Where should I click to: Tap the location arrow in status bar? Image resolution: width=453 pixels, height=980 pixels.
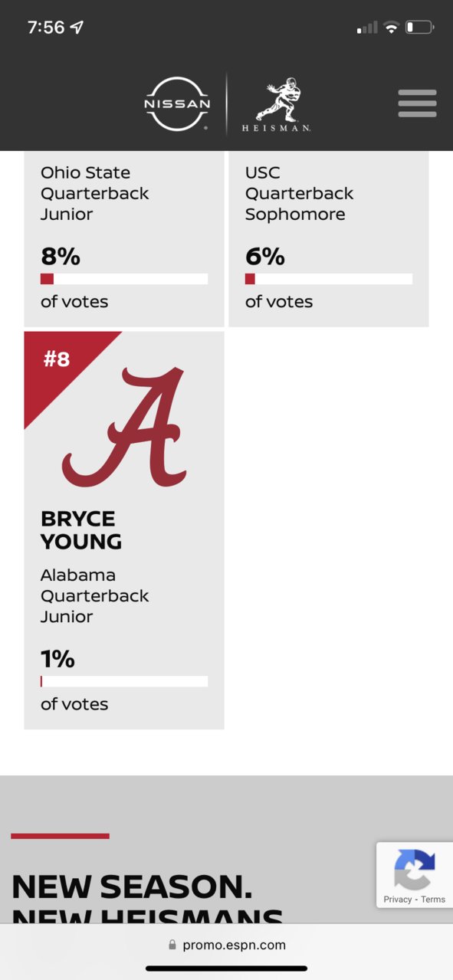pos(77,28)
